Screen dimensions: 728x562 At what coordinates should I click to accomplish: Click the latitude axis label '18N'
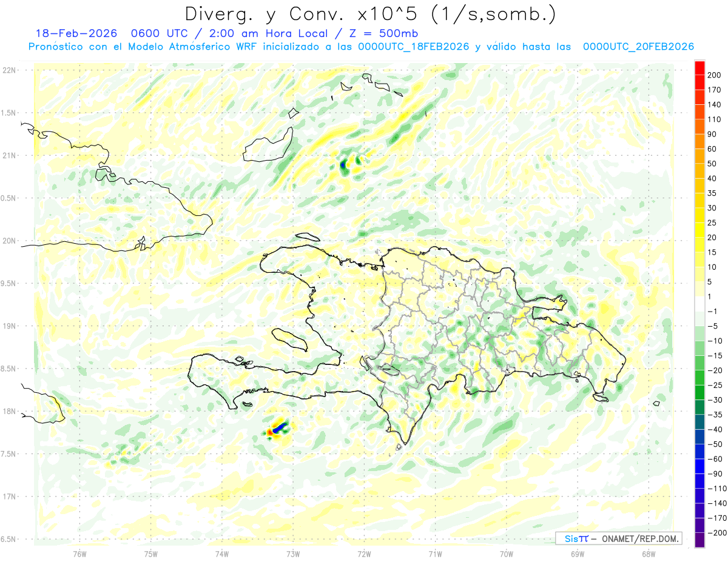pos(9,411)
